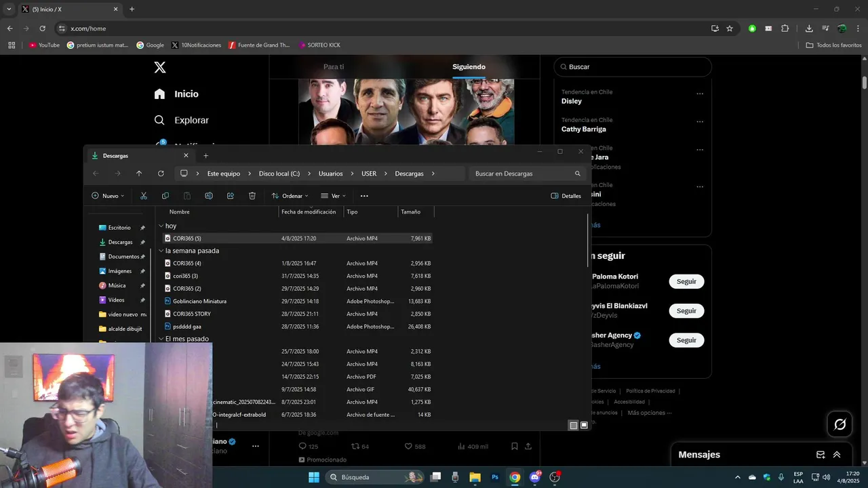Bookmark this page with Chrome star icon
868x488 pixels.
point(730,28)
